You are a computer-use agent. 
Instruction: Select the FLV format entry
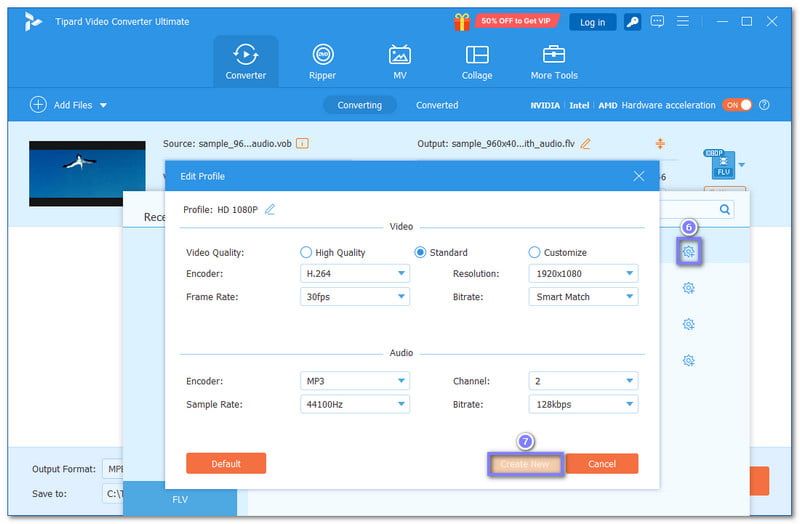coord(180,499)
